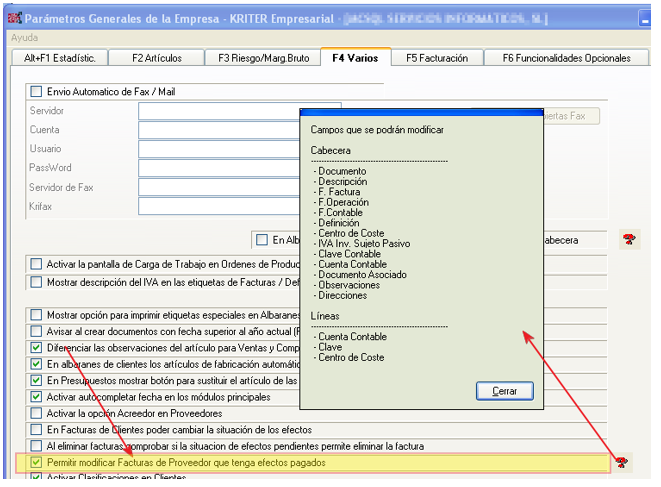661x487 pixels.
Task: Click the Servidor input field
Action: [220, 111]
